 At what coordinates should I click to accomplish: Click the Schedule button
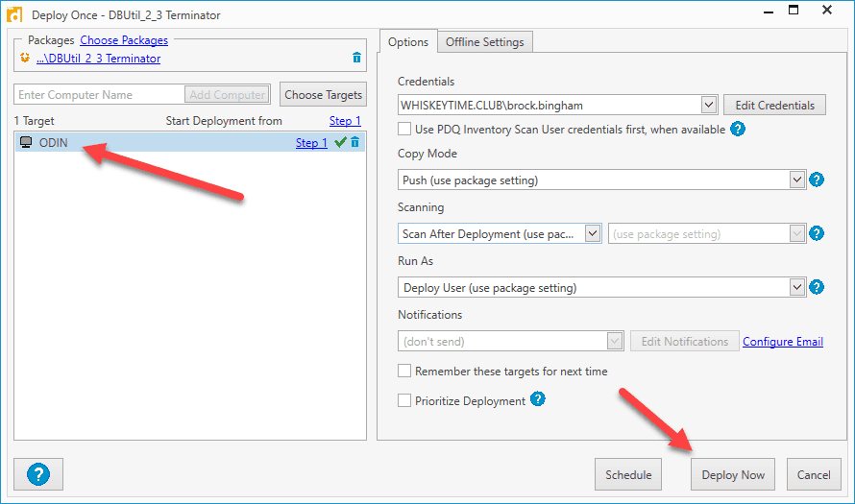(628, 474)
